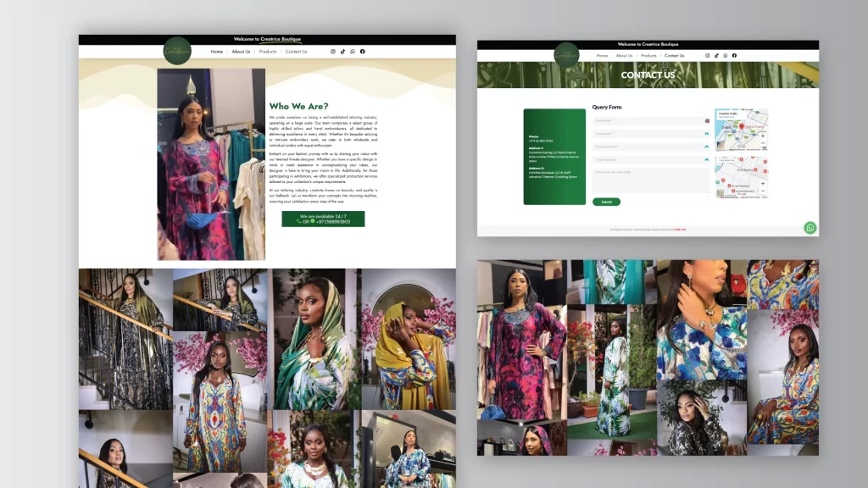Click Facebook icon on the About Us page
868x488 pixels.
(x=363, y=52)
